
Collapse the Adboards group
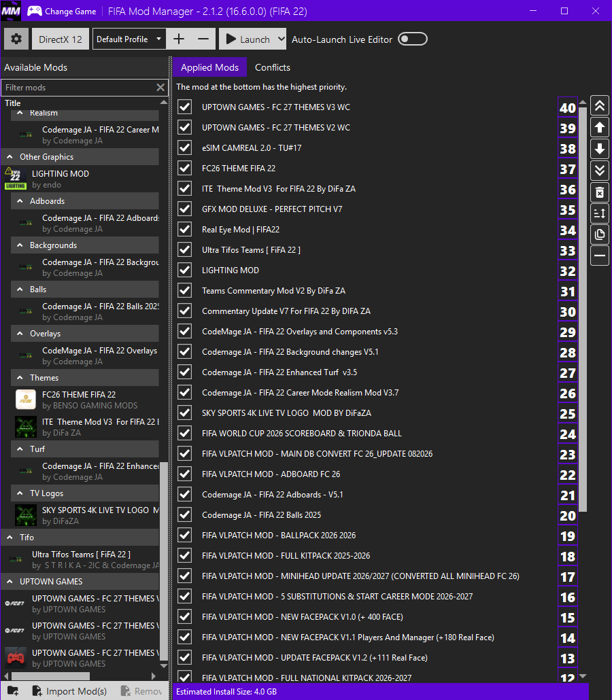20,201
